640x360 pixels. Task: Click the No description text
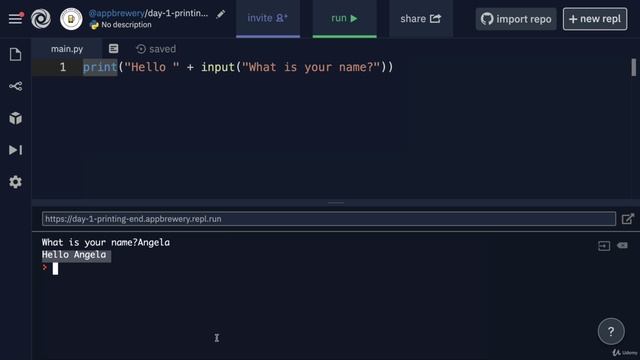click(x=126, y=25)
